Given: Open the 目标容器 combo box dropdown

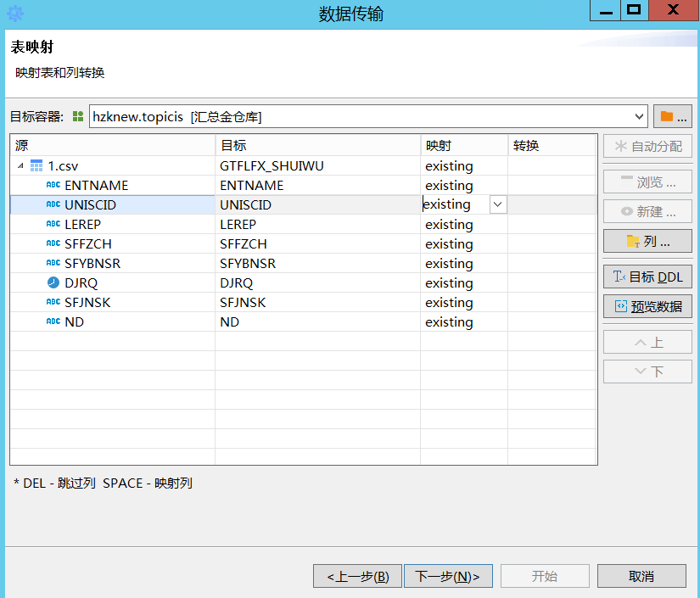Looking at the screenshot, I should (639, 116).
